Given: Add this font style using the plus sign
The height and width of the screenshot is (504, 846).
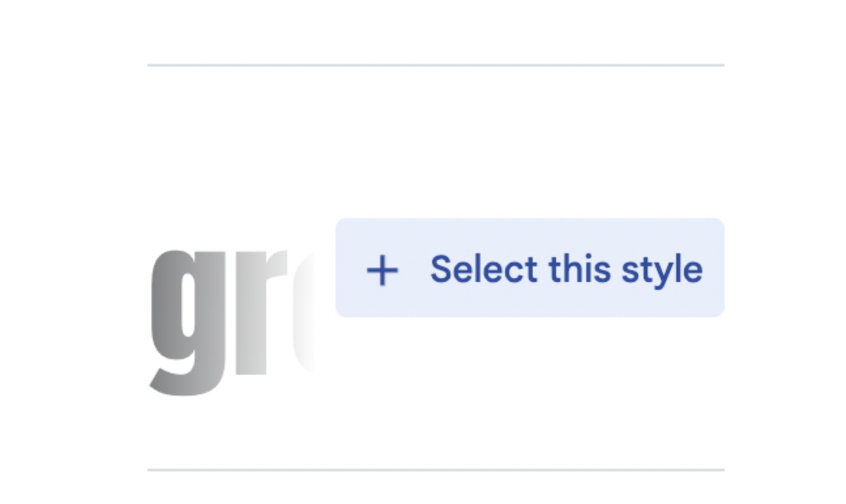Looking at the screenshot, I should [383, 270].
